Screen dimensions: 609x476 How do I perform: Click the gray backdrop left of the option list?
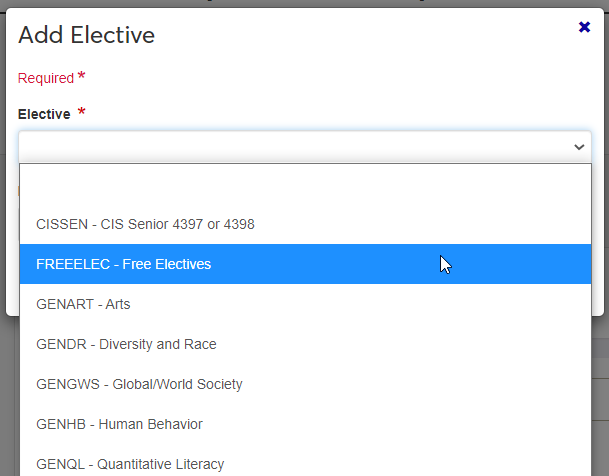pos(9,400)
